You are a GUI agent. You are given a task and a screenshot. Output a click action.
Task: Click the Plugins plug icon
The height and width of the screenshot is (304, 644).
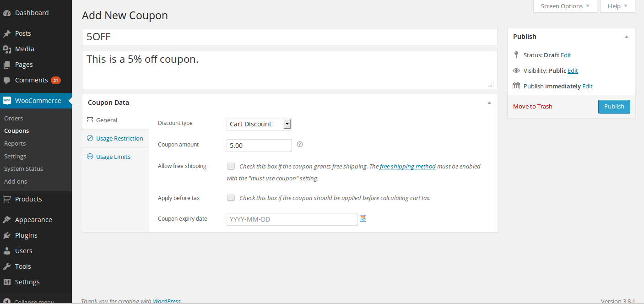point(7,235)
